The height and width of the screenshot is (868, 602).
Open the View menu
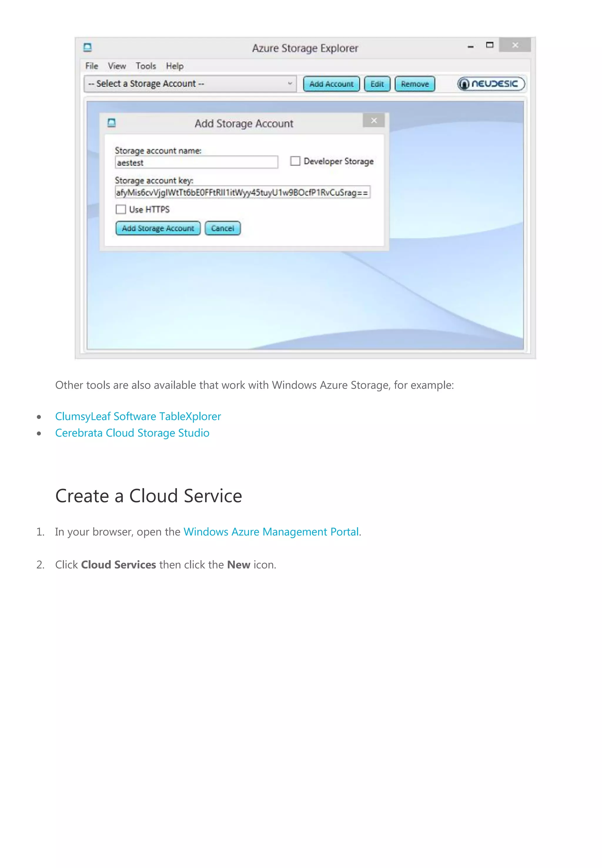point(117,66)
